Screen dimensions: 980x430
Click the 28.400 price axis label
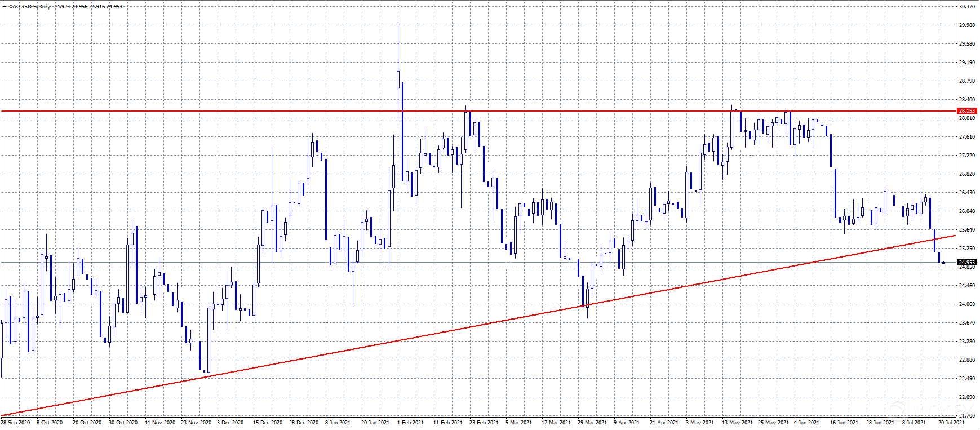967,100
